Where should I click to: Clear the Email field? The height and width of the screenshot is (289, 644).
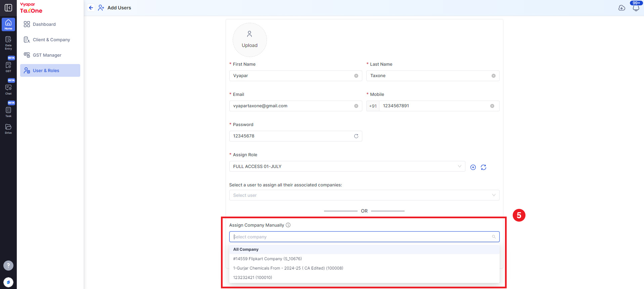pyautogui.click(x=356, y=106)
